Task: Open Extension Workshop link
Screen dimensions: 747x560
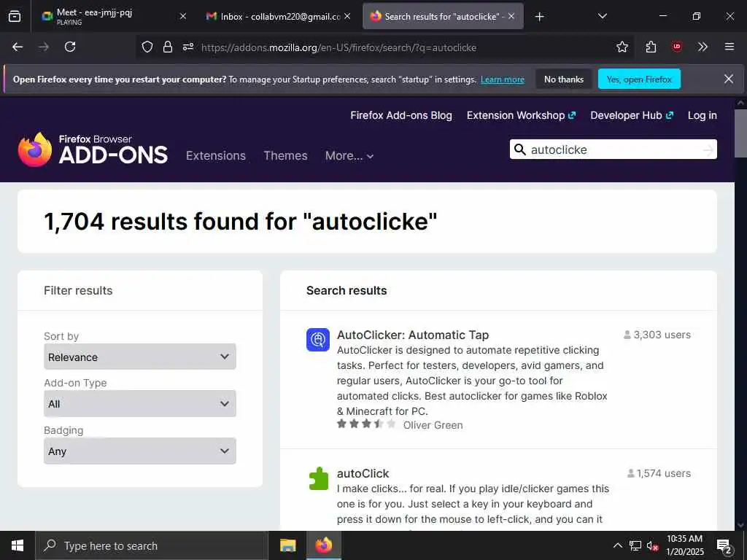Action: pos(521,115)
